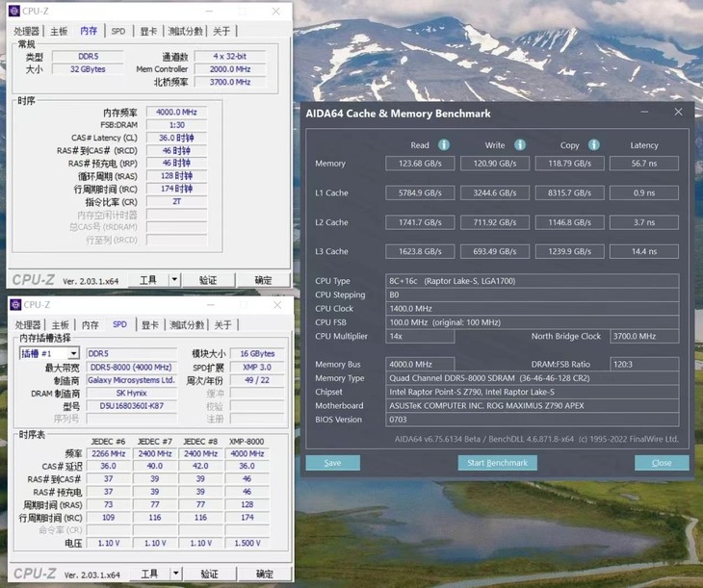
Task: Click 验证 button in bottom CPU-Z window
Action: pos(210,574)
